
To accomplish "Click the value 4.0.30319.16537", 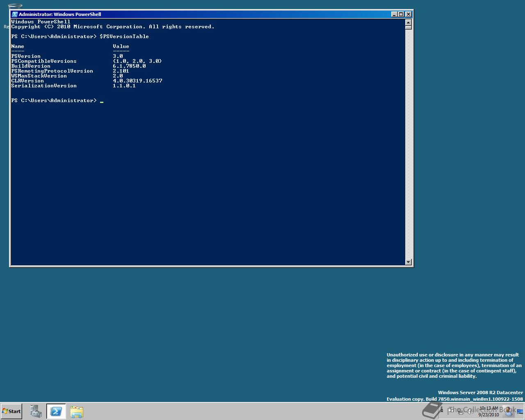I will [x=137, y=81].
